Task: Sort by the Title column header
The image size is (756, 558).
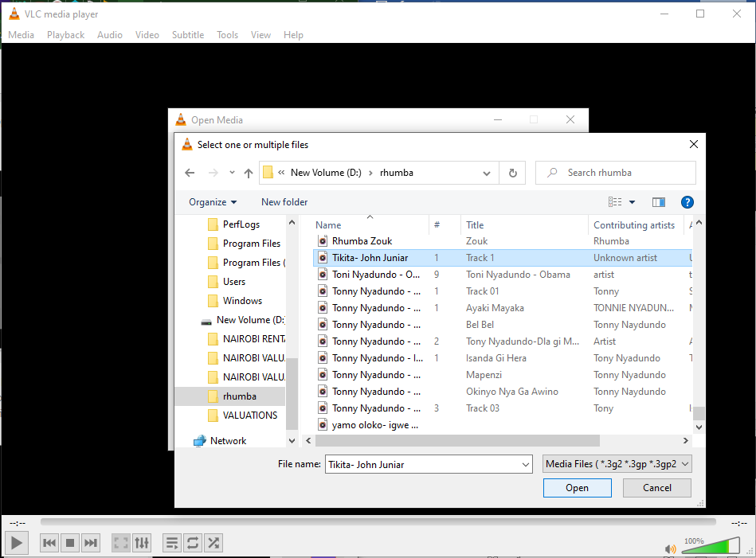Action: 475,225
